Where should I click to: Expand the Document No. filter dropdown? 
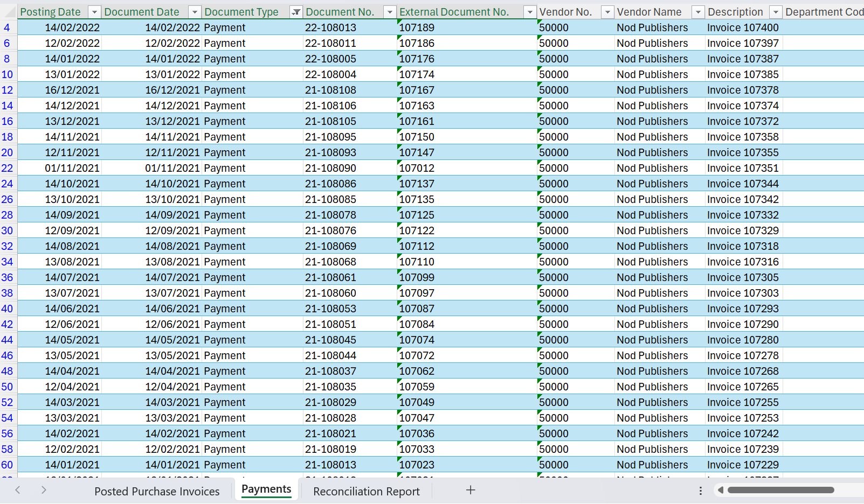390,12
